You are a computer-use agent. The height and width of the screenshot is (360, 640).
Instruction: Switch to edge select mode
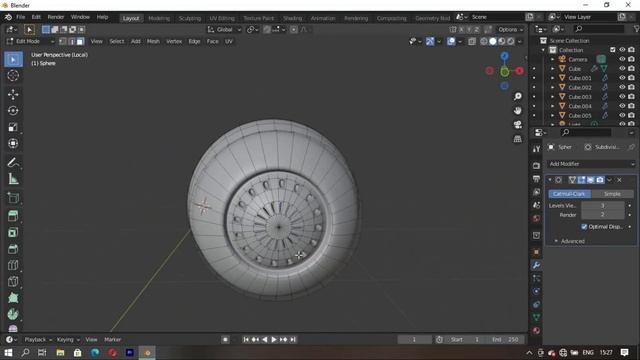[x=71, y=41]
